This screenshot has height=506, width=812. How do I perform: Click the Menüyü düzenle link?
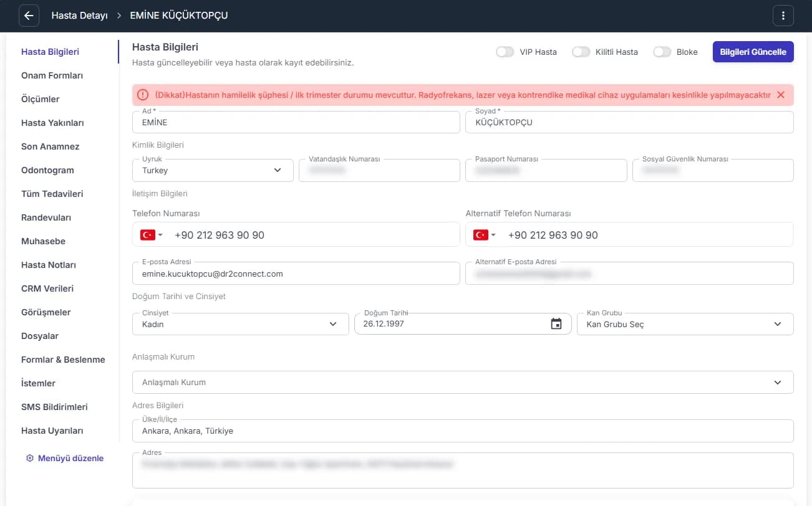(x=70, y=458)
